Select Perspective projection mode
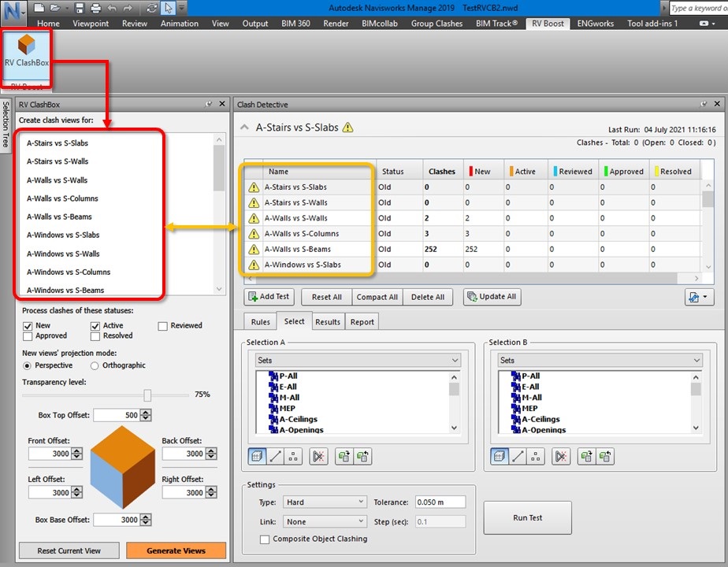 coord(27,365)
